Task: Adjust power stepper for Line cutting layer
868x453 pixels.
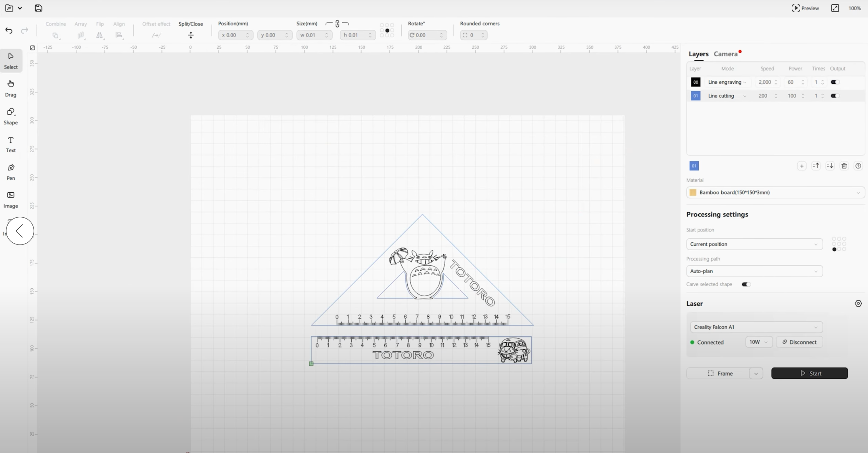Action: (803, 96)
